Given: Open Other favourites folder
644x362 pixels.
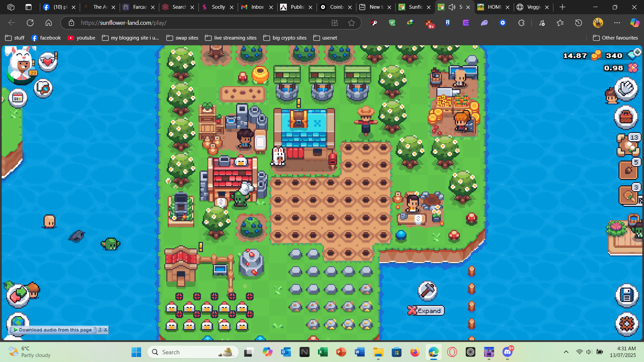Looking at the screenshot, I should pos(615,38).
